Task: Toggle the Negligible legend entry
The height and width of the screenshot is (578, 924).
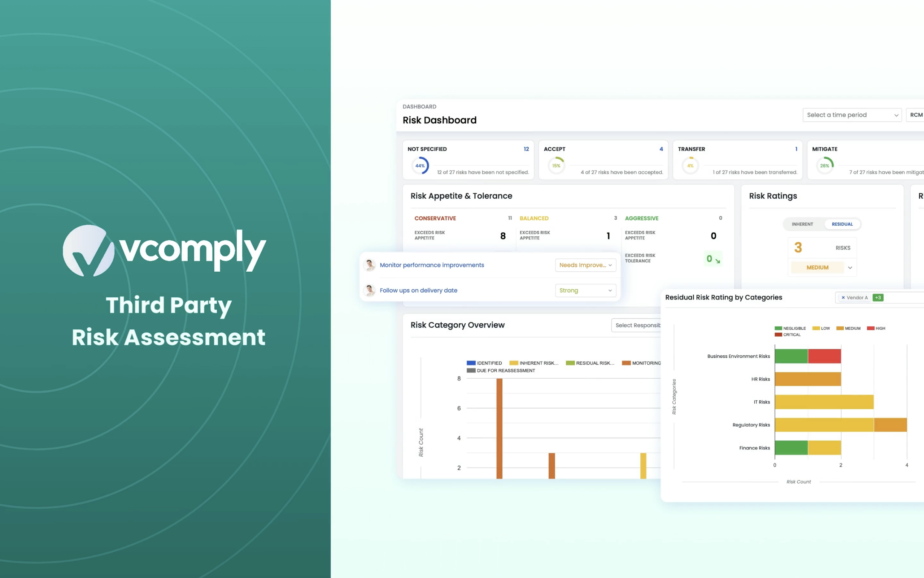Action: (x=790, y=328)
